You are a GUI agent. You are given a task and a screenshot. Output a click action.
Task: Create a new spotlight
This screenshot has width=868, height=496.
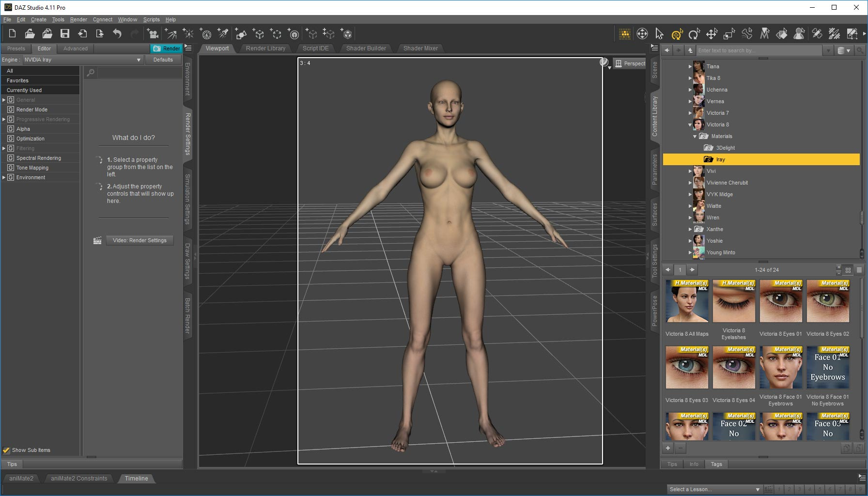pyautogui.click(x=223, y=33)
